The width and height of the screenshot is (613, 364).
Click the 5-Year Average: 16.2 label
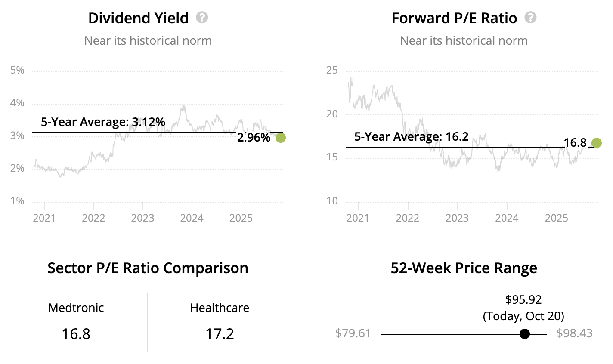pos(411,137)
